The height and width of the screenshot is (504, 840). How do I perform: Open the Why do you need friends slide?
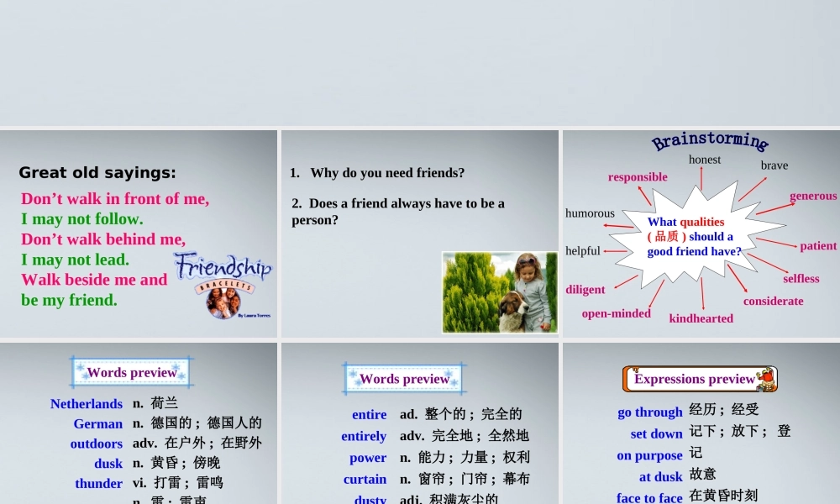pos(420,234)
